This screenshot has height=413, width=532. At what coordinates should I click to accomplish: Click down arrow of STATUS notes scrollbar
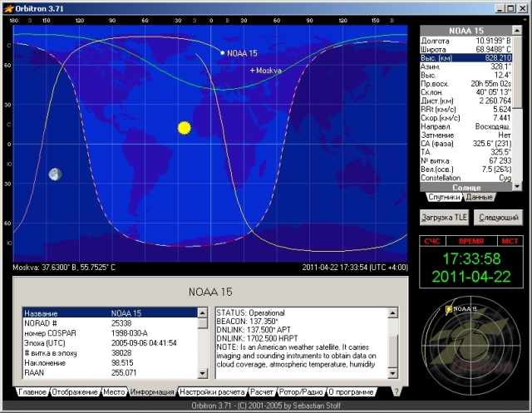392,374
